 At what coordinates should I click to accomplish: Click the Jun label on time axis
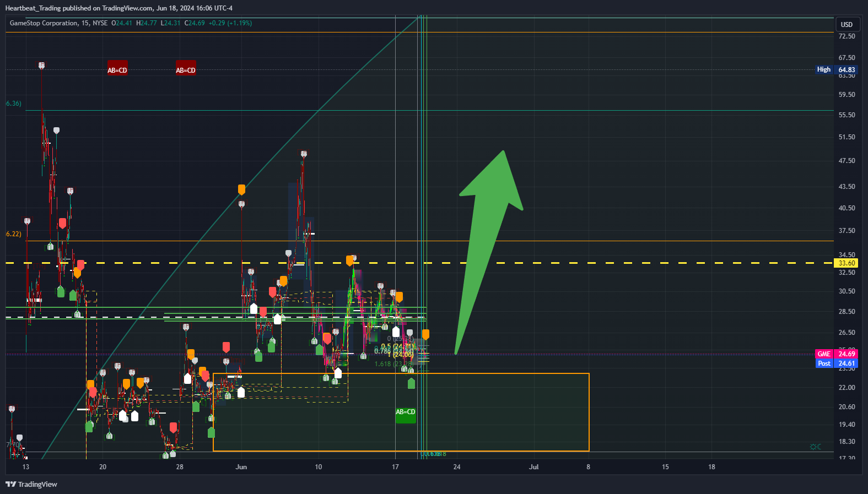[241, 467]
